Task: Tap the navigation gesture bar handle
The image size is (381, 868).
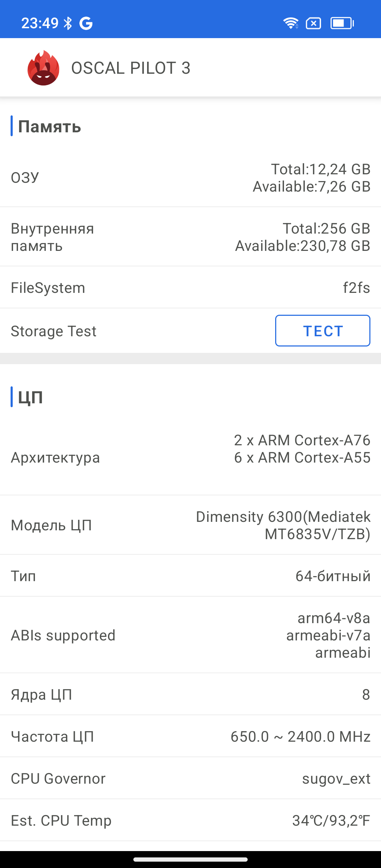Action: 190,860
